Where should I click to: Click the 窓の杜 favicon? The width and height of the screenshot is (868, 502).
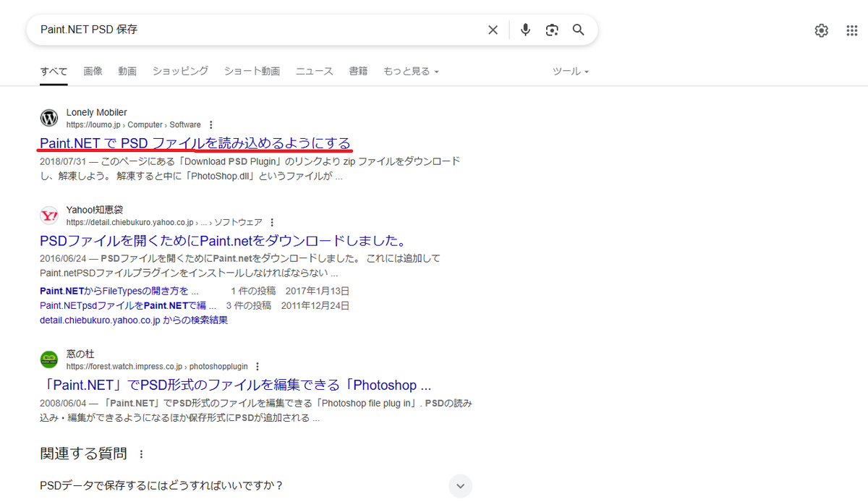[49, 360]
